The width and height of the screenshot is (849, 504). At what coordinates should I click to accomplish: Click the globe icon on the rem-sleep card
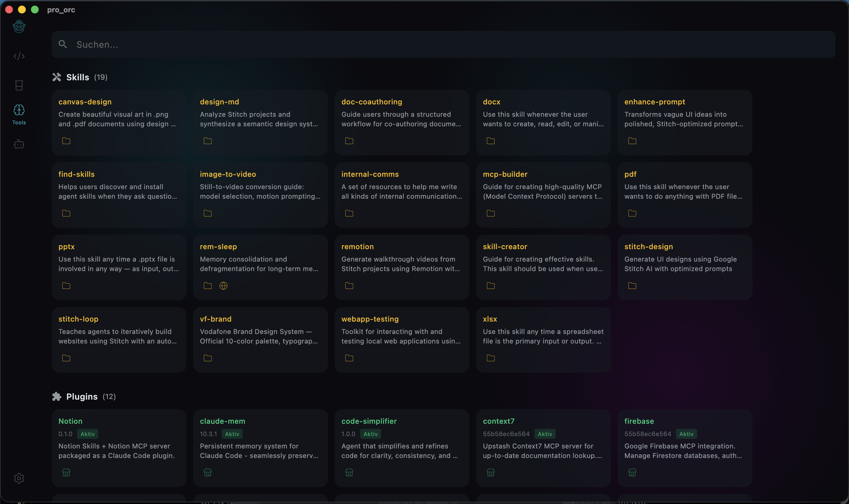[223, 286]
